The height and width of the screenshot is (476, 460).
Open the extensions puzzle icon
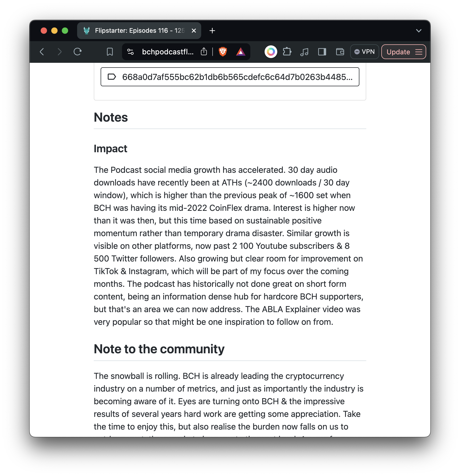[287, 52]
